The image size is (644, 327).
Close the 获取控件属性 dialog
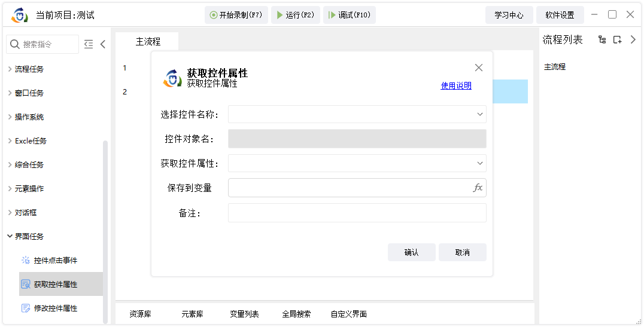pos(478,68)
